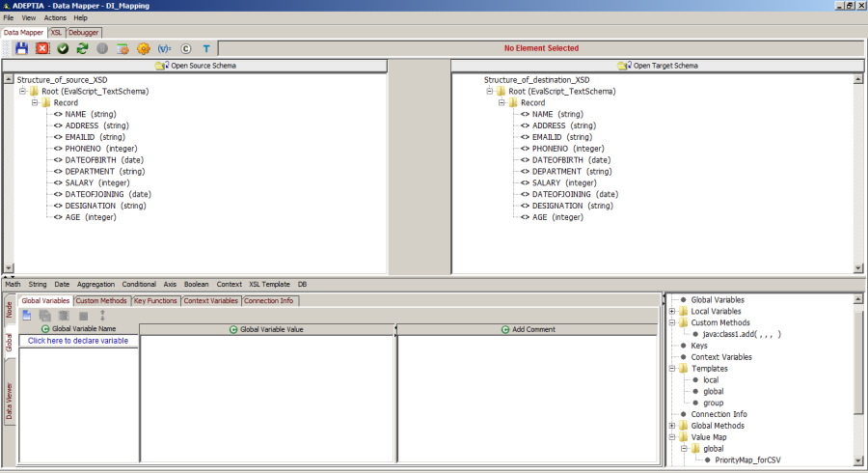Click the Open Target Schema button
This screenshot has height=473, width=868.
point(658,66)
